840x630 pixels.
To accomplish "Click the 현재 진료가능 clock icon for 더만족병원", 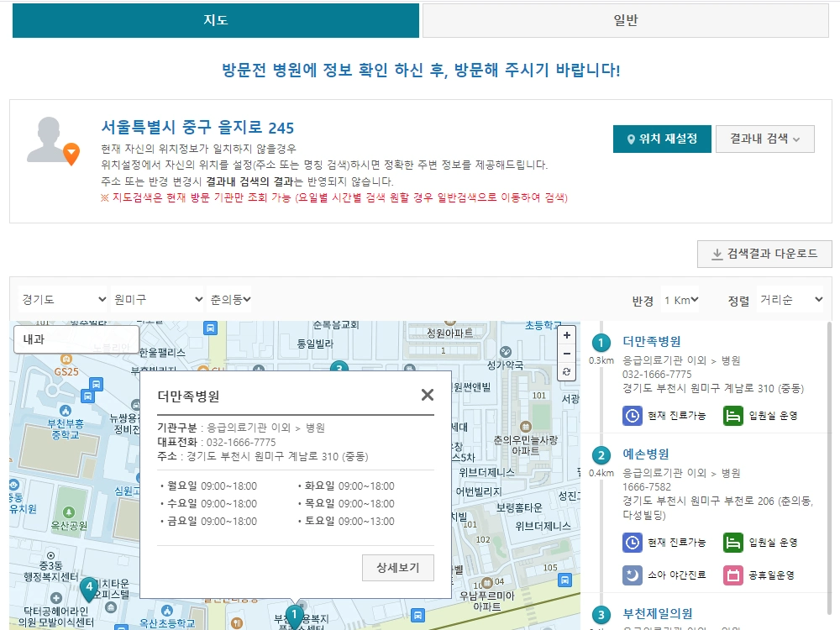I will click(x=633, y=416).
